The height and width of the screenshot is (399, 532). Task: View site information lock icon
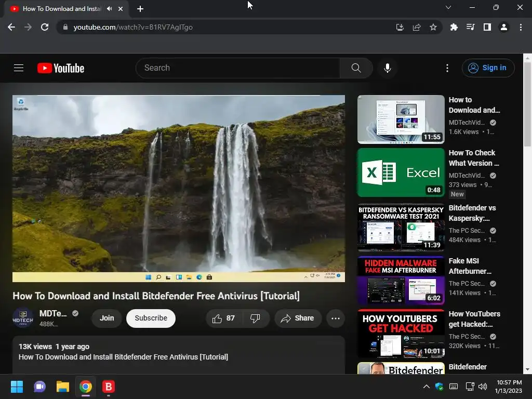pos(65,27)
